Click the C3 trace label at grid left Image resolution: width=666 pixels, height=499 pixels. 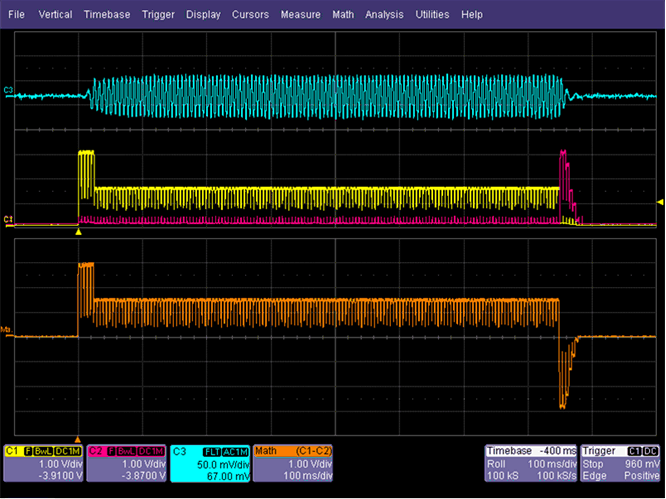pyautogui.click(x=8, y=91)
